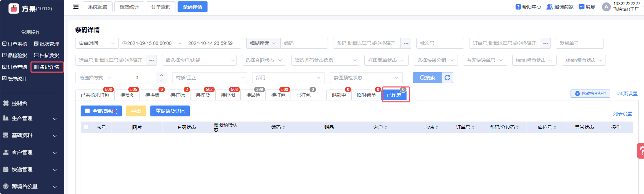This screenshot has width=644, height=194.
Task: Click the 列表设置 link
Action: [622, 114]
